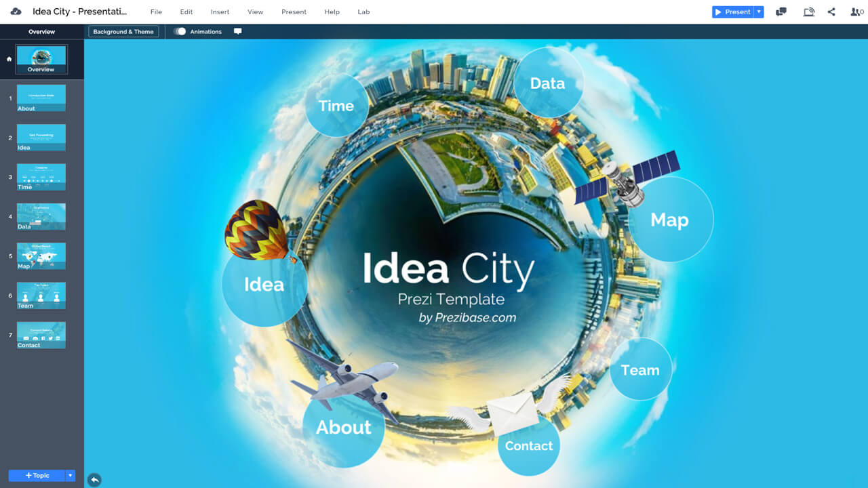The height and width of the screenshot is (488, 868).
Task: Click the home icon beside Overview thumbnail
Action: (9, 59)
